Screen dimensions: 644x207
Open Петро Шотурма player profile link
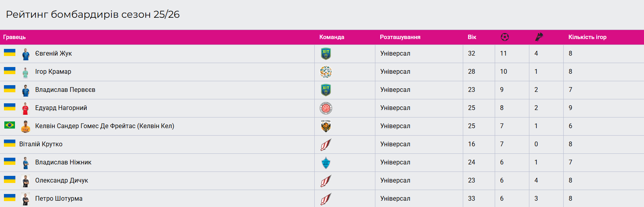click(59, 199)
